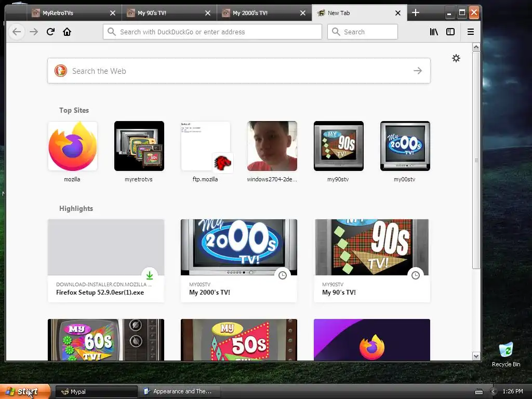Go back with the back arrow button
532x399 pixels.
[17, 32]
